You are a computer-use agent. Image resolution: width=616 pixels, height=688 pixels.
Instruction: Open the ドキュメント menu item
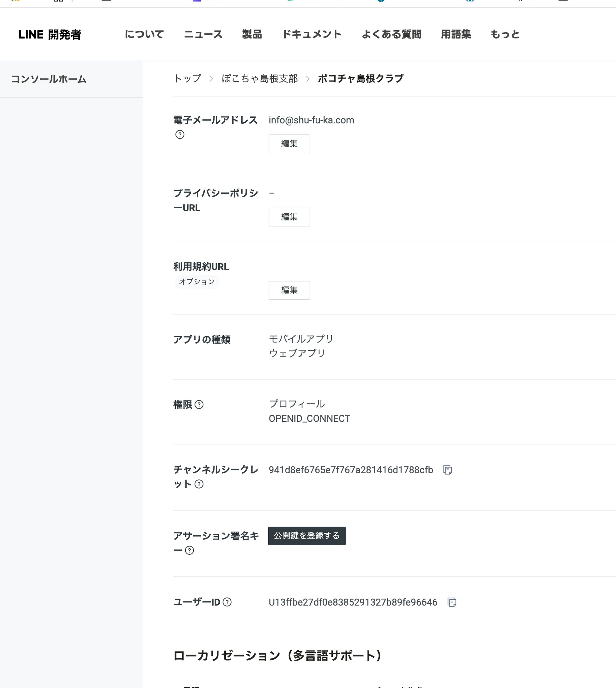pos(311,34)
